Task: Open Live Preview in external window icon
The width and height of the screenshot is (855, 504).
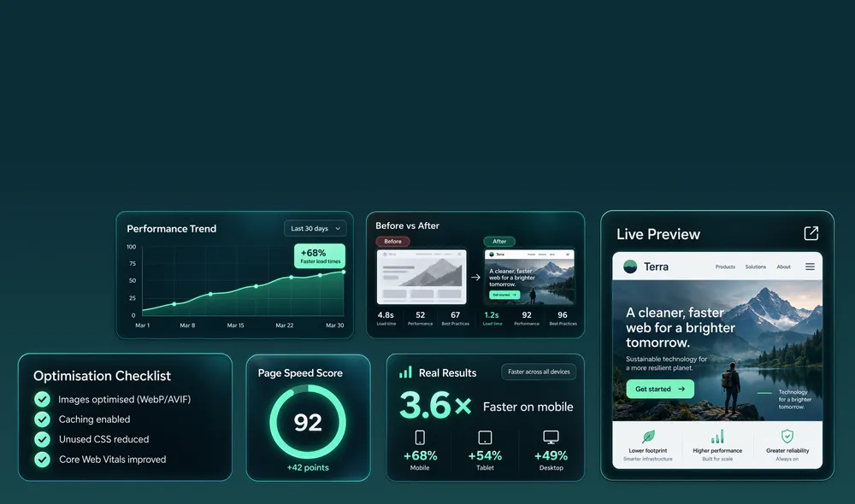Action: pyautogui.click(x=811, y=233)
